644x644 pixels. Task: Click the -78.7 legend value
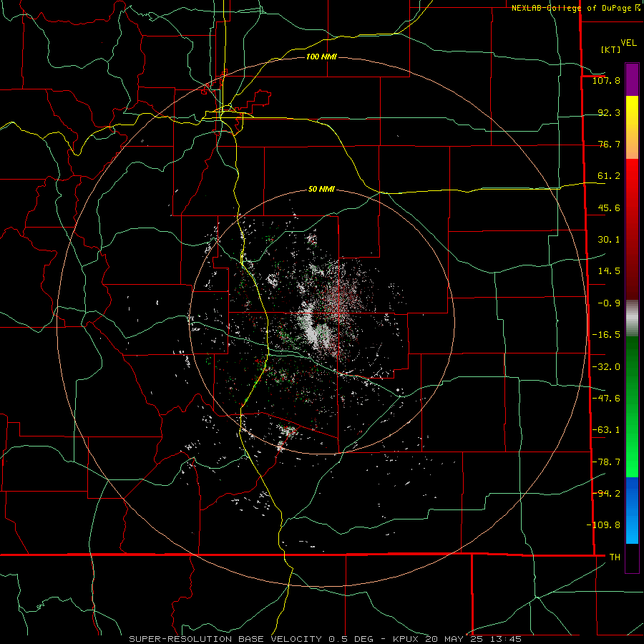[606, 462]
